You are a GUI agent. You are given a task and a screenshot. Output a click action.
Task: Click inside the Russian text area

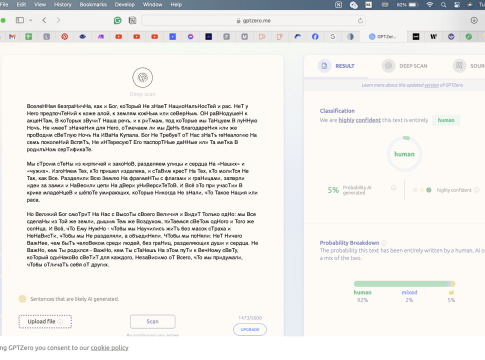coord(143,185)
